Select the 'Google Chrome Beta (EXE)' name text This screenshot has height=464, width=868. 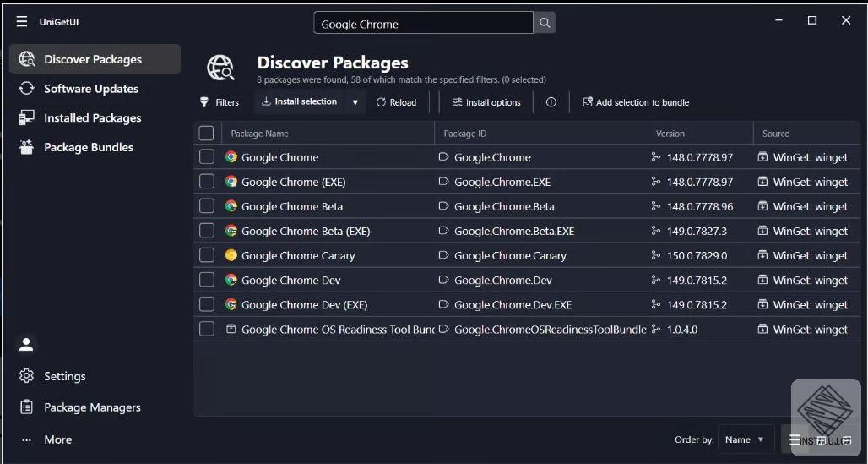307,232
